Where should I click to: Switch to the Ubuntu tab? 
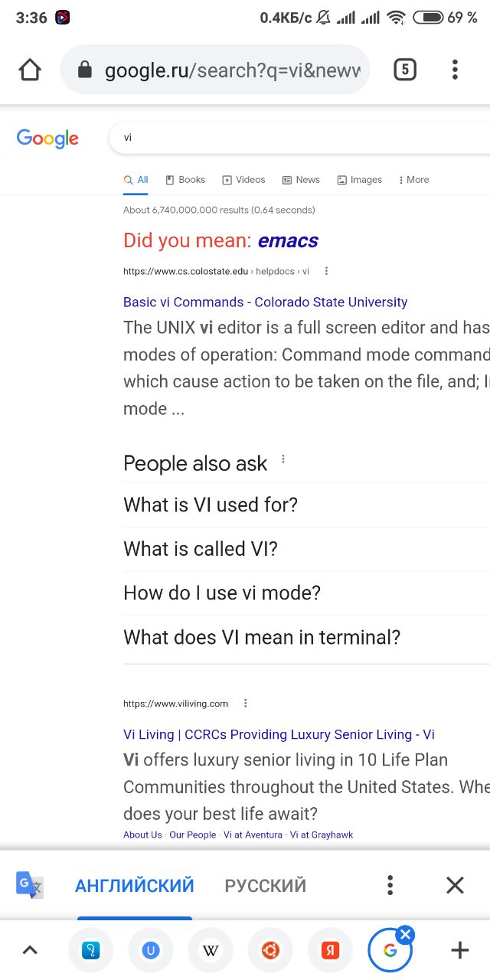click(270, 950)
